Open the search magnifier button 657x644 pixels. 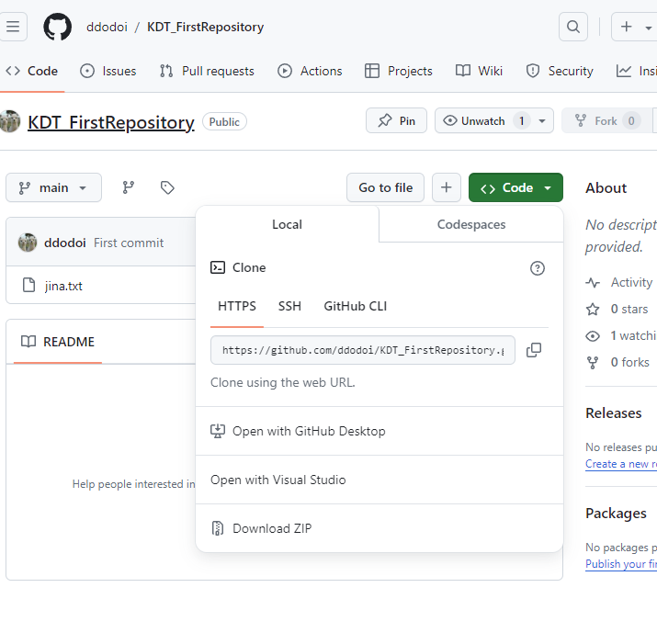573,27
